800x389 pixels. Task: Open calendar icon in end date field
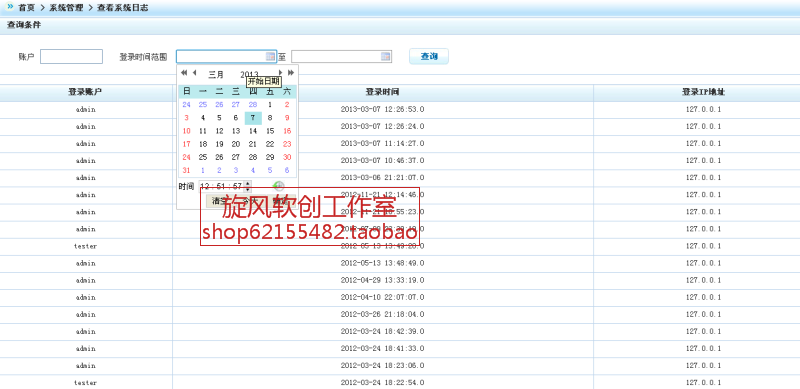click(x=386, y=56)
